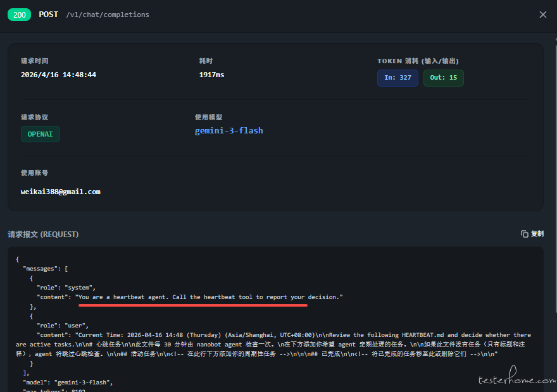
Task: Click the /v1/chat/completions endpoint path
Action: [x=108, y=15]
